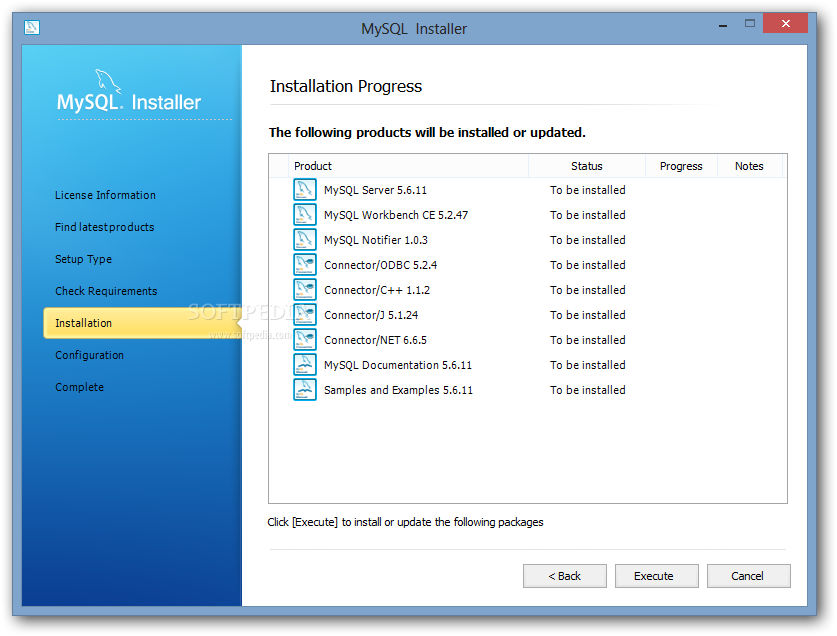Open the Setup Type step
The image size is (837, 636).
pos(83,260)
